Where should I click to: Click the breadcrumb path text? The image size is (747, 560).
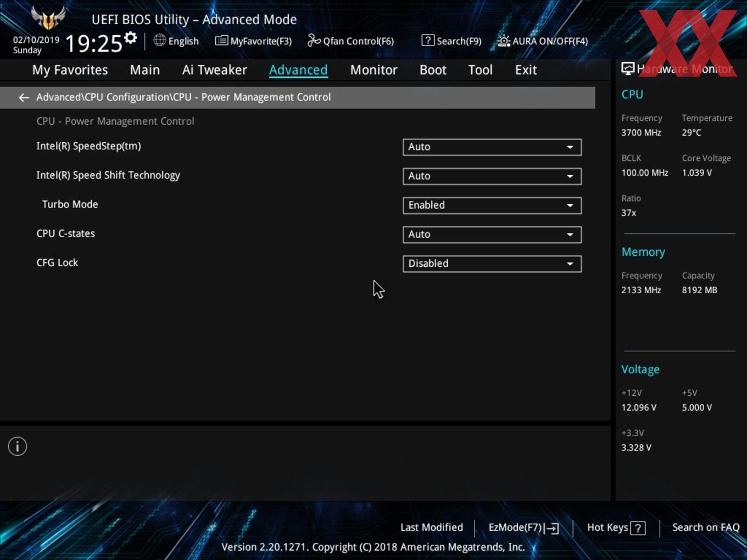(183, 97)
